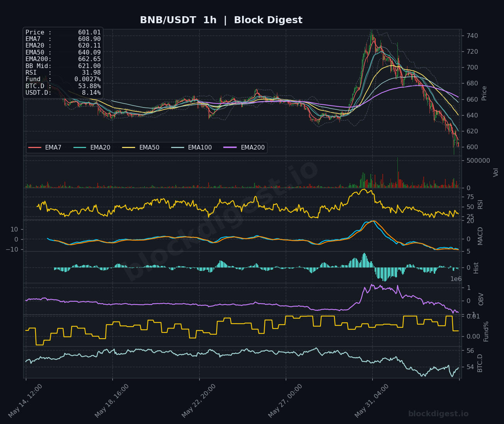This screenshot has width=504, height=424.
Task: Click the Fund% 0.00 axis tick
Action: tap(473, 337)
